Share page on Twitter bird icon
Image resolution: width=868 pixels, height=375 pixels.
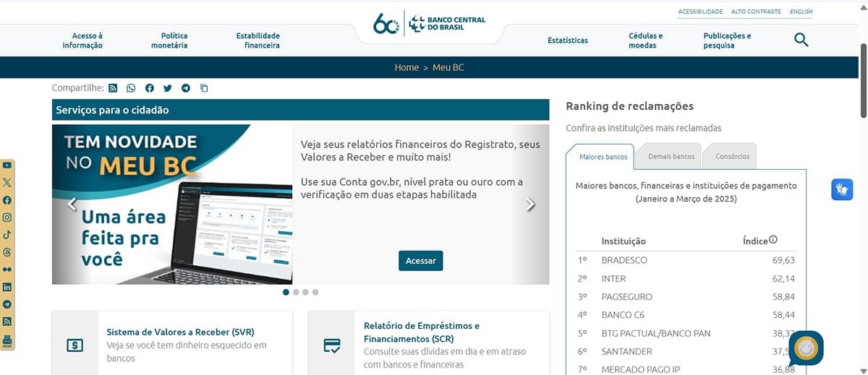pyautogui.click(x=168, y=88)
